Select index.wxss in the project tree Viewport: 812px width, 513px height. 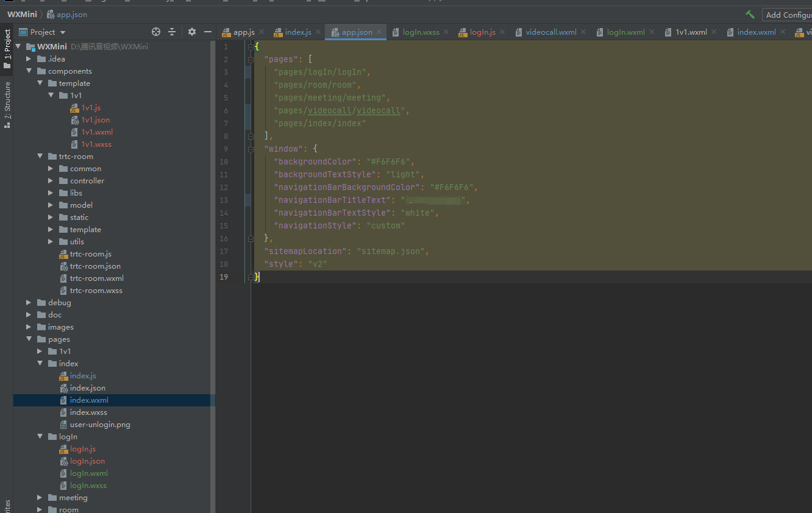point(88,412)
